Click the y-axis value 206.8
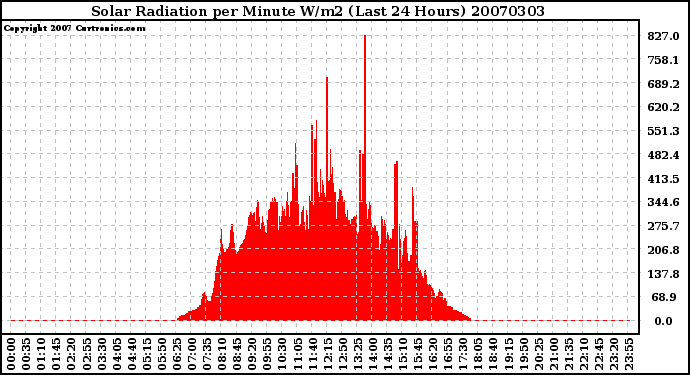The image size is (690, 375). (x=663, y=250)
